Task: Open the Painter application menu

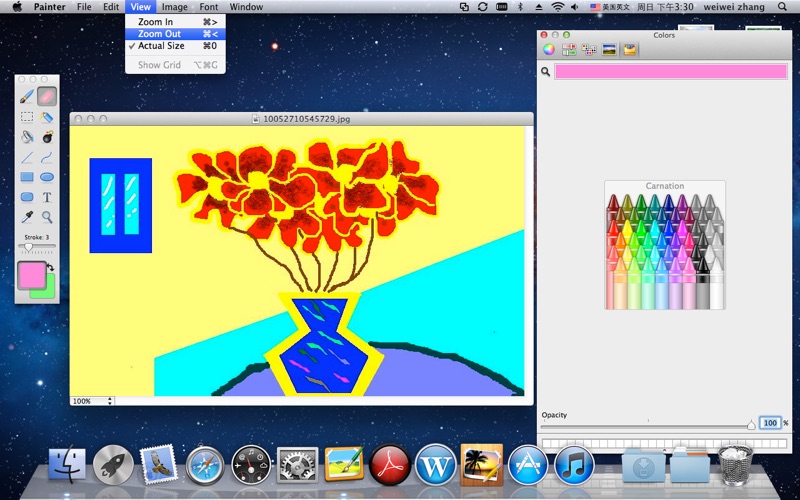Action: coord(49,7)
